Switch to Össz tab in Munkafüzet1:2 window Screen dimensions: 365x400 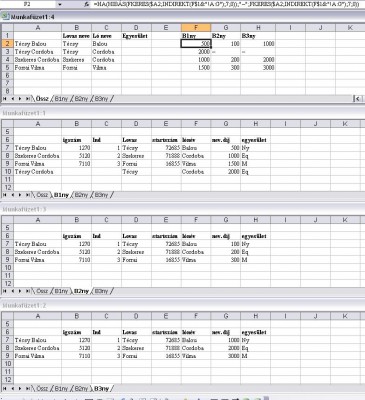pos(42,388)
